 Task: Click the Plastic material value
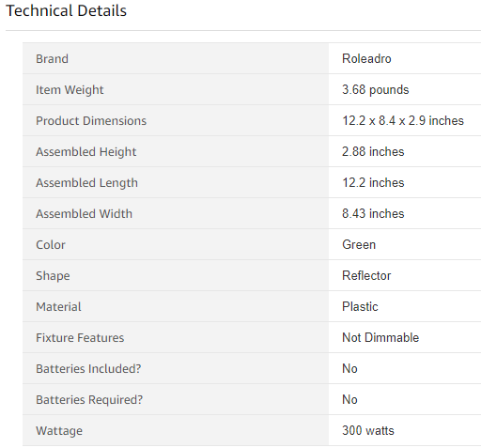360,306
